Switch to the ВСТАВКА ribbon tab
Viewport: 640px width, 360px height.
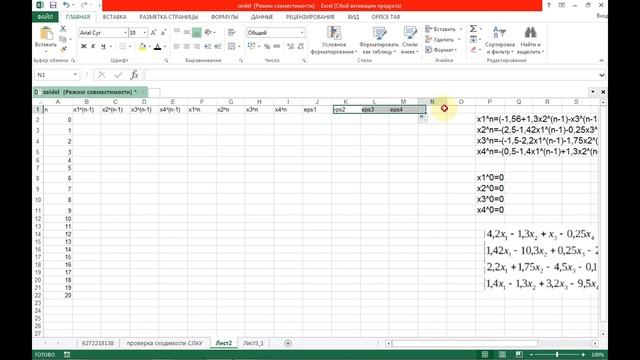point(114,17)
